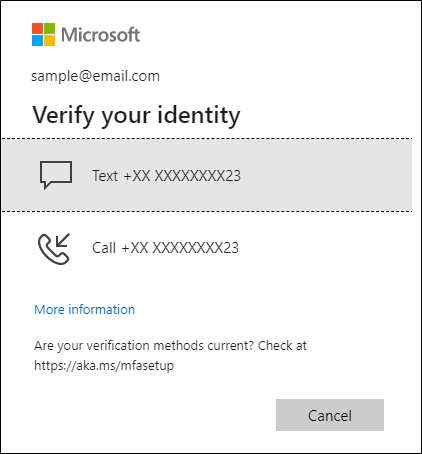422x454 pixels.
Task: Click the Microsoft wordmark text
Action: (x=100, y=35)
